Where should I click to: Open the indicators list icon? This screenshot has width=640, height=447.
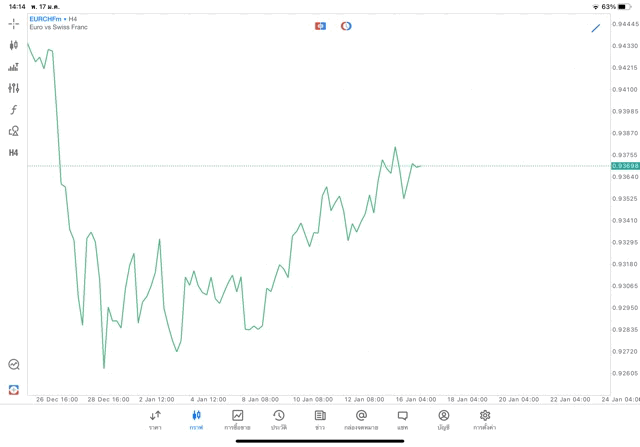click(14, 67)
